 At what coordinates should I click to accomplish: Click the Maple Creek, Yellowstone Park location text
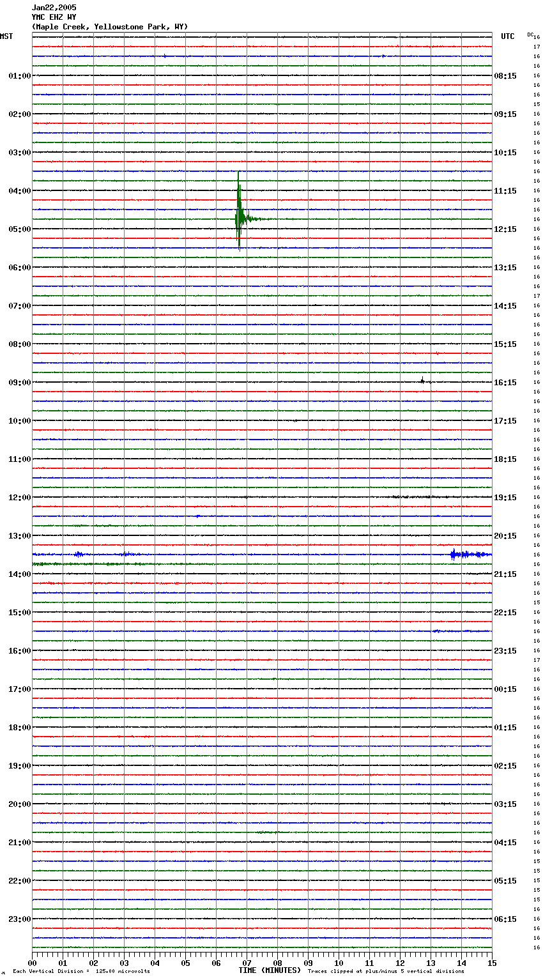tap(110, 27)
